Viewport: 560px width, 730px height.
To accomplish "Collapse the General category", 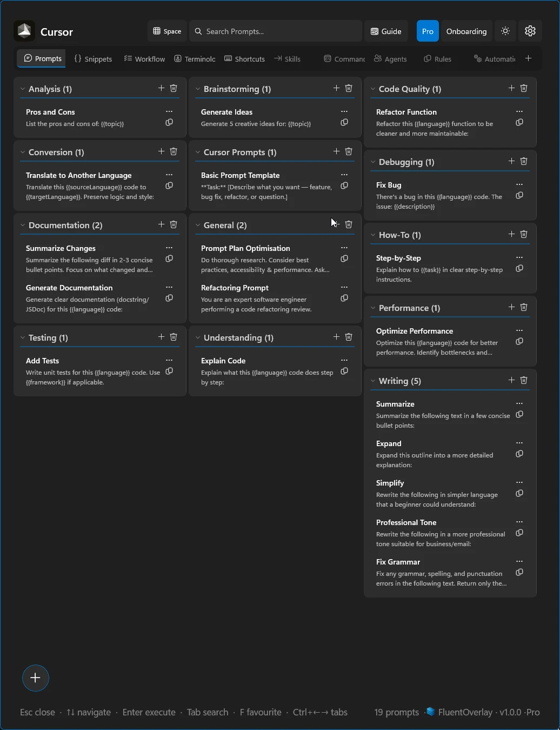I will point(198,225).
